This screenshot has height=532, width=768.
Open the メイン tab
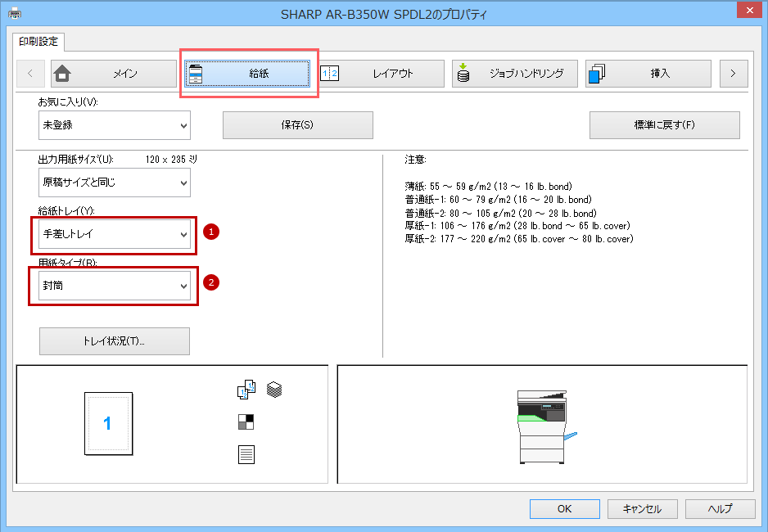[x=114, y=74]
